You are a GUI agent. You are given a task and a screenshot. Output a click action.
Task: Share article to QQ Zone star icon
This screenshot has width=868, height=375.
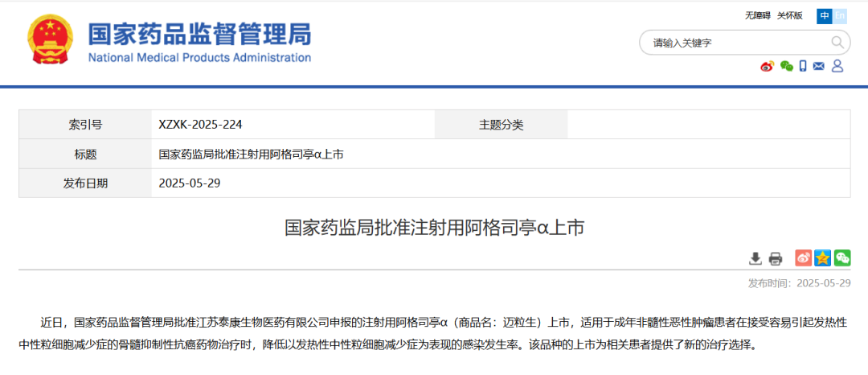(x=823, y=258)
